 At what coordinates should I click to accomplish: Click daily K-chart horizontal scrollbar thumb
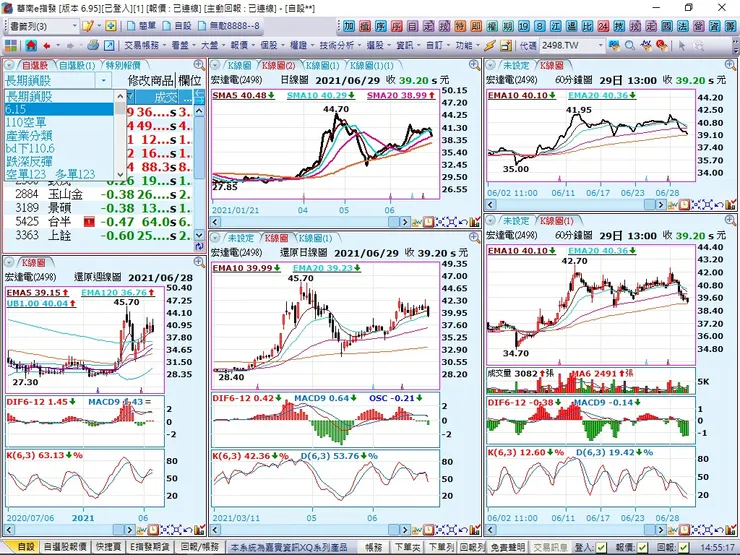pos(394,222)
